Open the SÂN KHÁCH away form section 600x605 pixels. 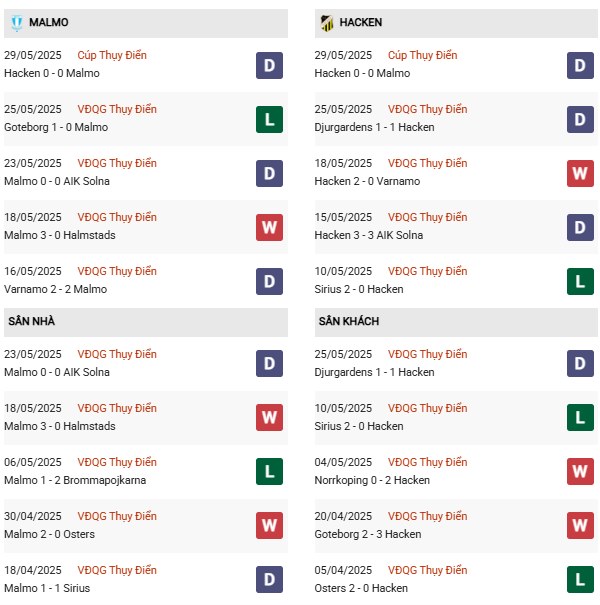[x=349, y=322]
